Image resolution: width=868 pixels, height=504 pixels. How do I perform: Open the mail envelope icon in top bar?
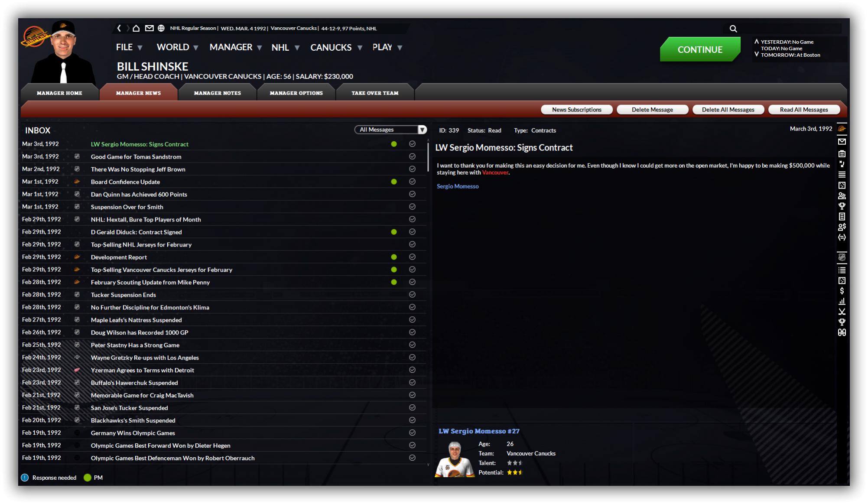149,28
